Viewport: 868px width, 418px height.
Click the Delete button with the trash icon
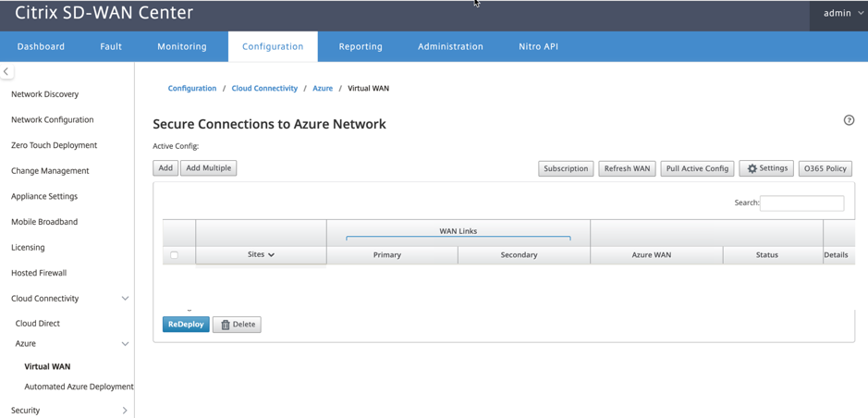tap(237, 325)
